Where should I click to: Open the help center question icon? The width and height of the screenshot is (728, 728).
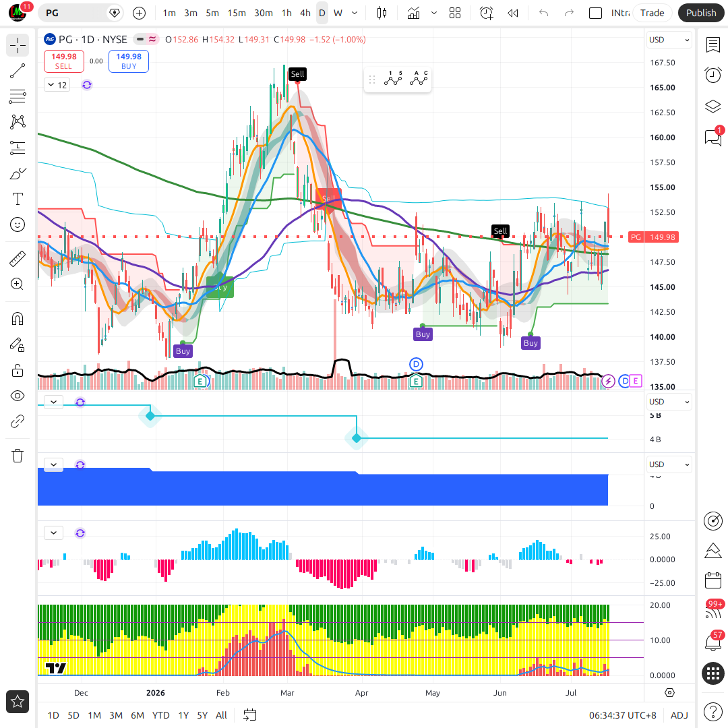(712, 711)
